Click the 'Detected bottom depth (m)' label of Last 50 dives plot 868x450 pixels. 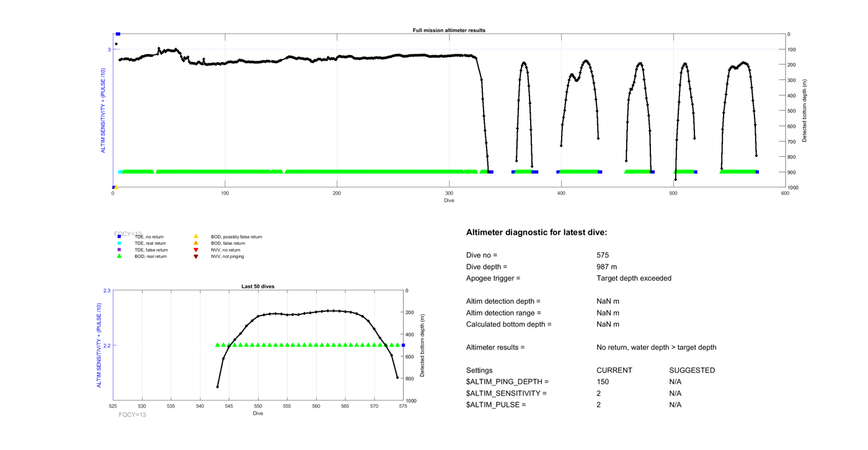click(x=422, y=346)
